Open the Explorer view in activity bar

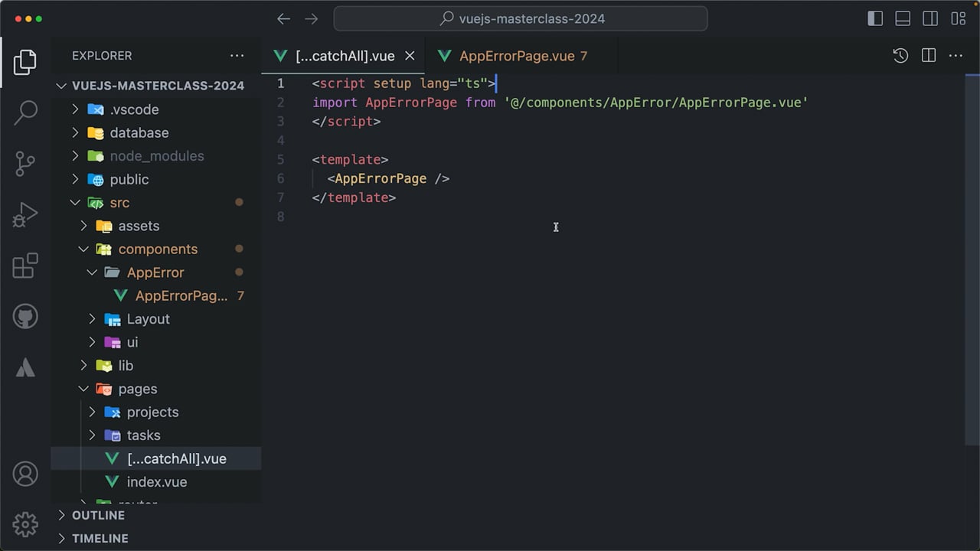(x=25, y=62)
